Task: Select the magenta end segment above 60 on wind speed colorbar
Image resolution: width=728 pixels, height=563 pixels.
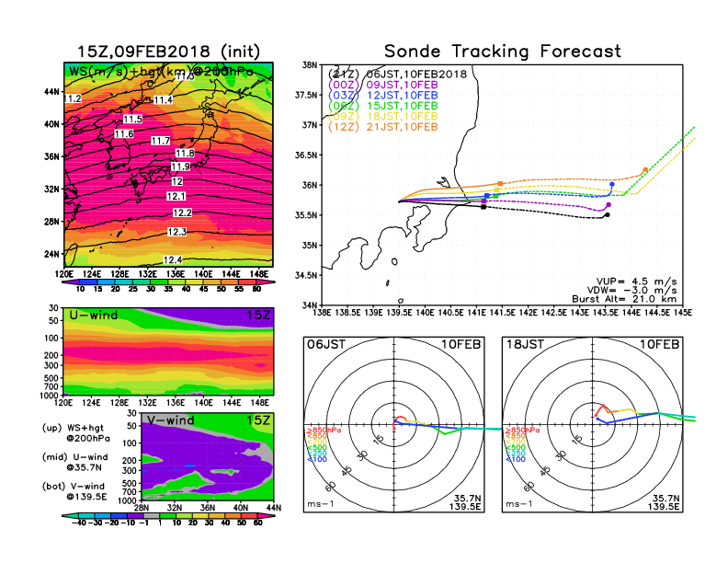Action: (266, 282)
